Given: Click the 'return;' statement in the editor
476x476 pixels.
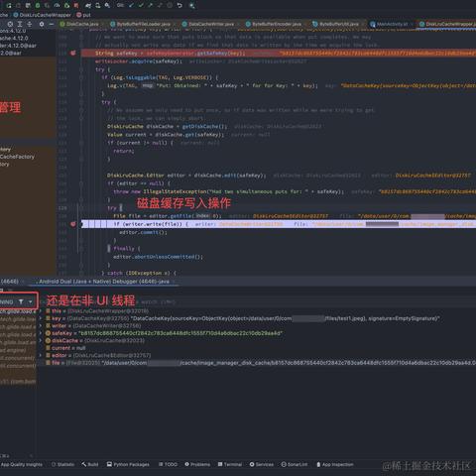Looking at the screenshot, I should (123, 151).
